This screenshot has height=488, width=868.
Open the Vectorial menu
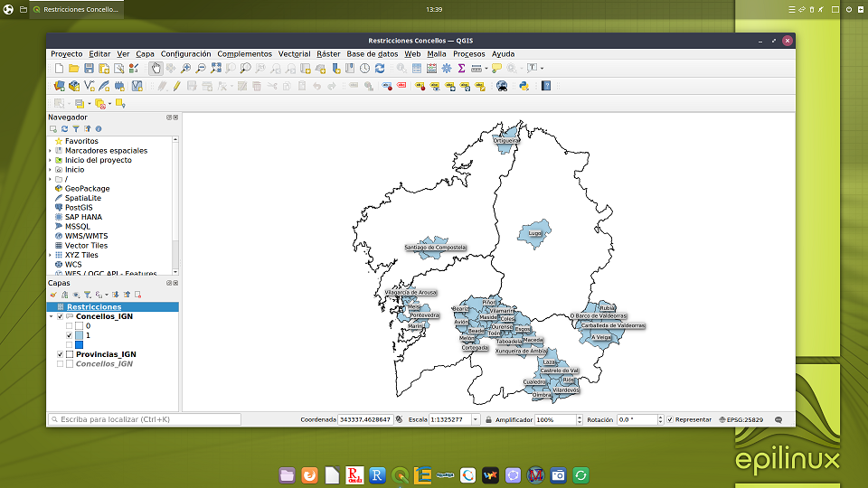[294, 54]
